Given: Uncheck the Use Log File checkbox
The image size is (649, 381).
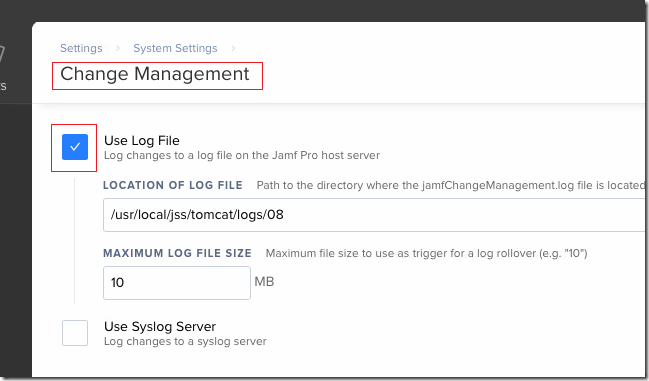Looking at the screenshot, I should click(x=75, y=147).
